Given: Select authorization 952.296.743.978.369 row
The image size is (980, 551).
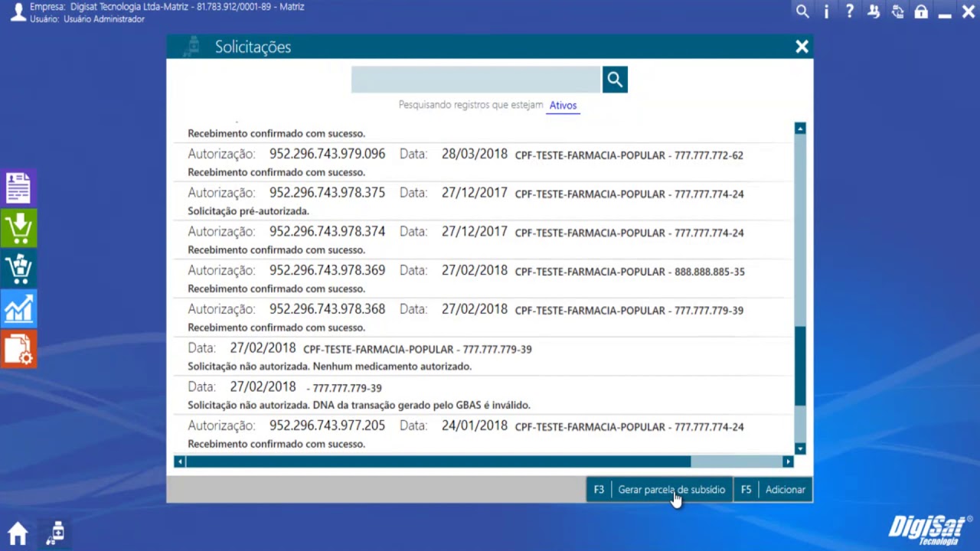Looking at the screenshot, I should 482,279.
